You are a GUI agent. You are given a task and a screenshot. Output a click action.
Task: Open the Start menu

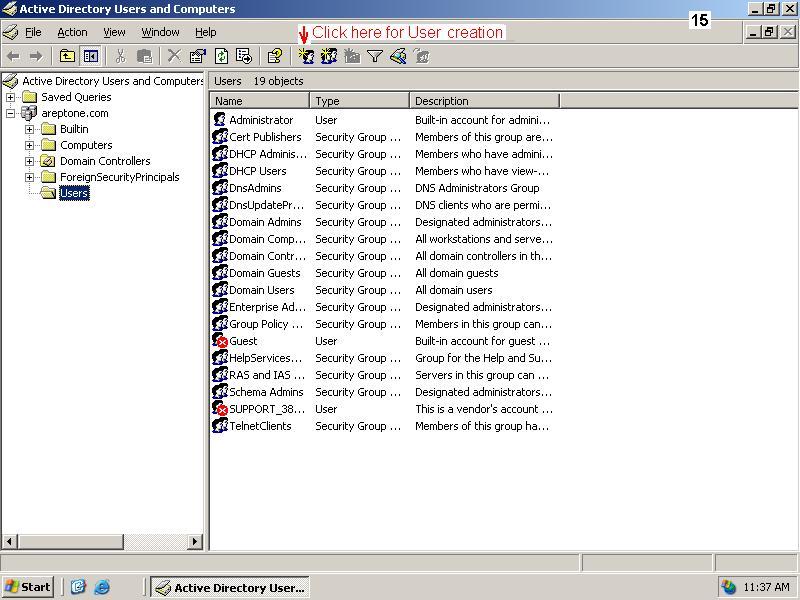(28, 587)
